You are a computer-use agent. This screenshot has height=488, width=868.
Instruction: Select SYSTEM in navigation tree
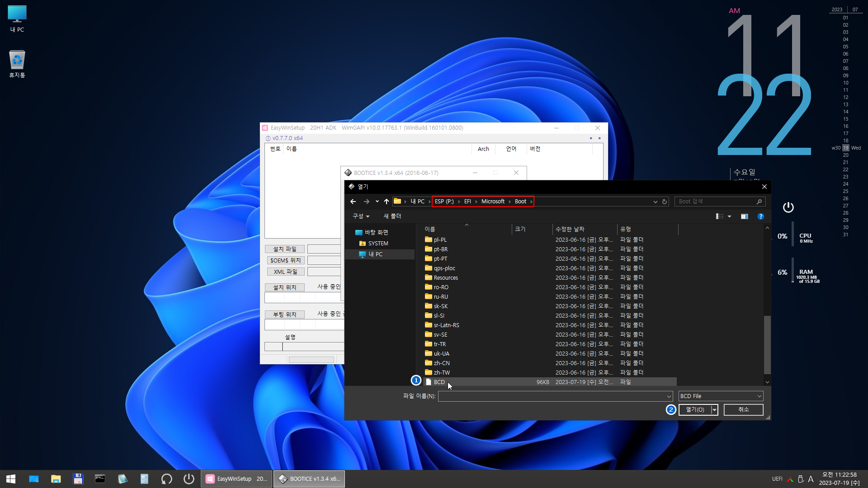378,244
